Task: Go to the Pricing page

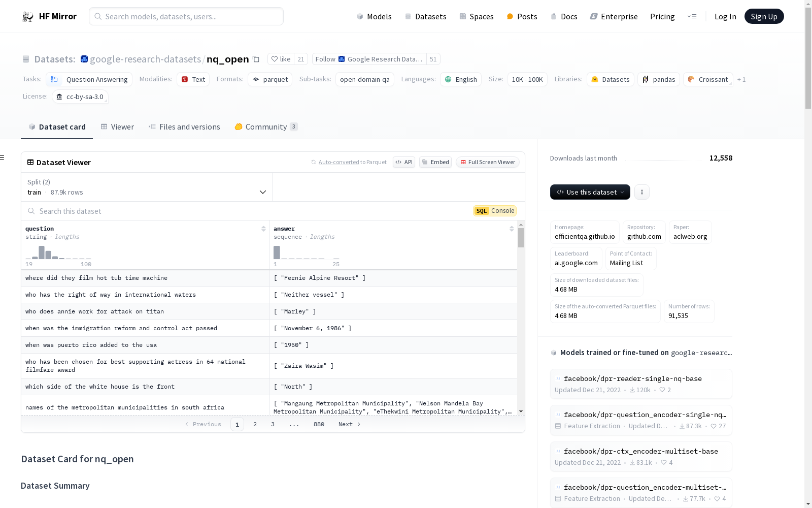Action: click(662, 16)
